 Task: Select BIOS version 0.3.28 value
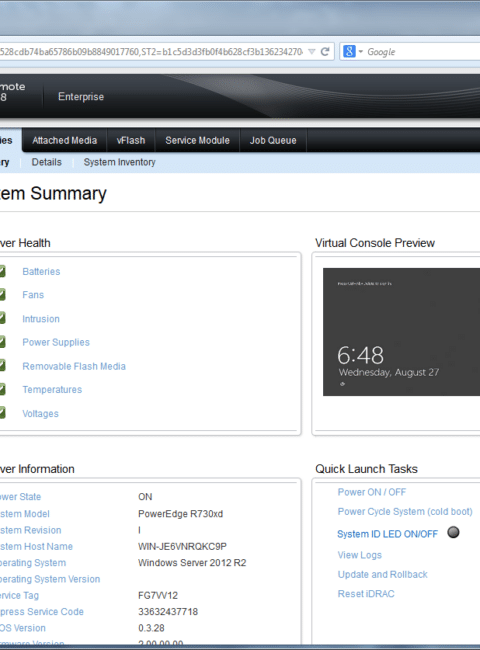point(151,628)
